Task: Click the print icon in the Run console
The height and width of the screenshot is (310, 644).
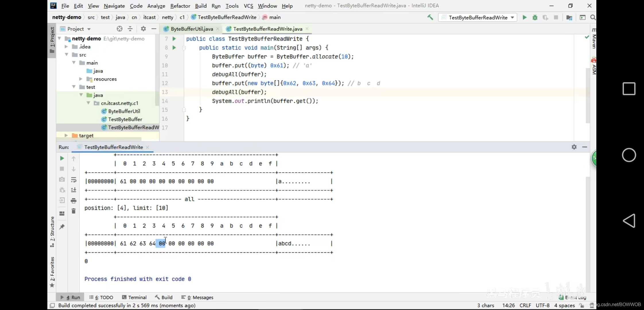Action: pyautogui.click(x=73, y=201)
